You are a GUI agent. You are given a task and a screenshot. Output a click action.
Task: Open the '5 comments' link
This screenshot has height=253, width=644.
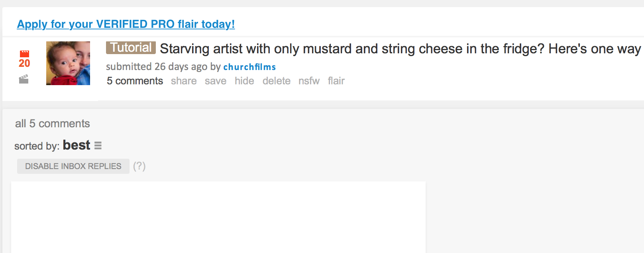pos(135,81)
